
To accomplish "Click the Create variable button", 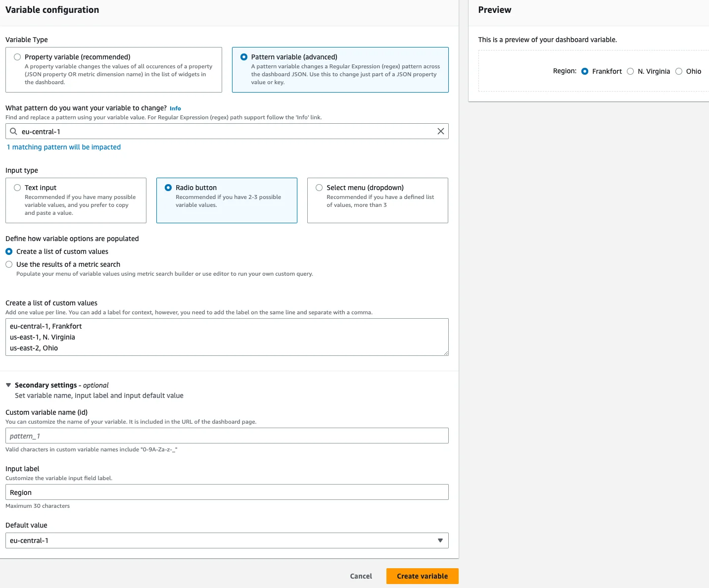I will click(422, 576).
